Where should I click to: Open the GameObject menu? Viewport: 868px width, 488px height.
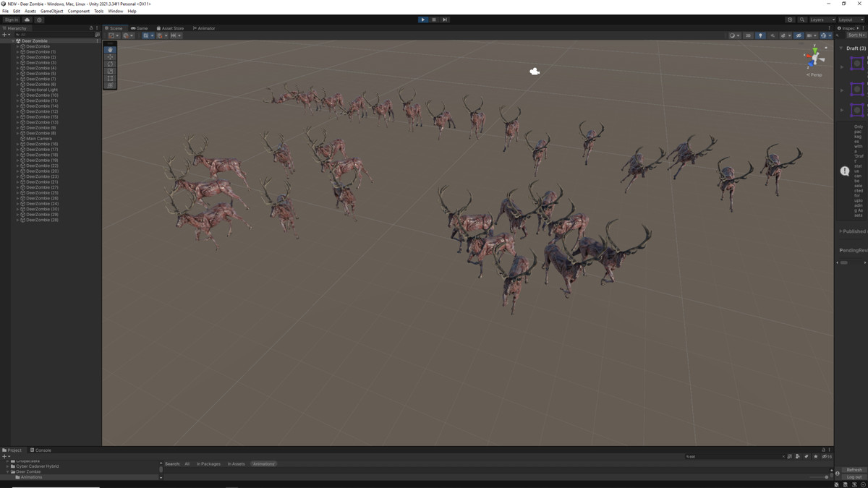(51, 12)
